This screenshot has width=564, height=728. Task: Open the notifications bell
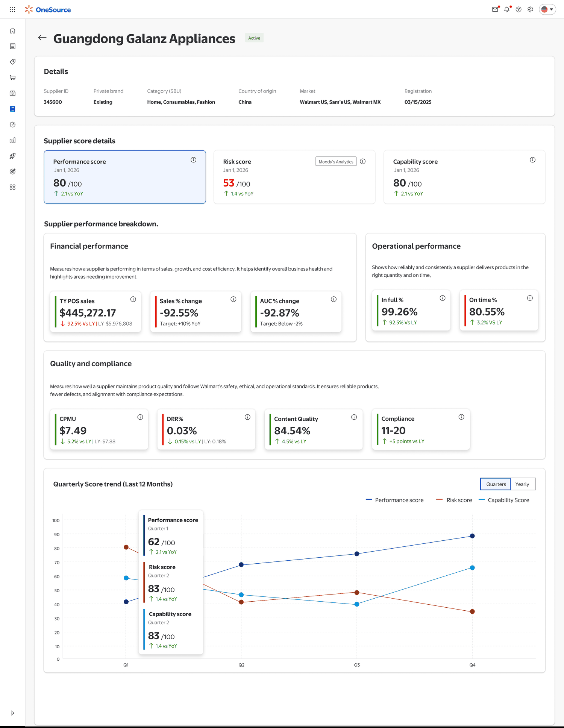coord(507,9)
